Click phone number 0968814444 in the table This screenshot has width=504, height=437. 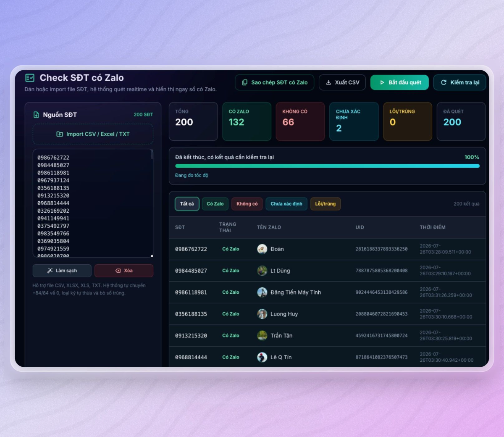point(191,357)
